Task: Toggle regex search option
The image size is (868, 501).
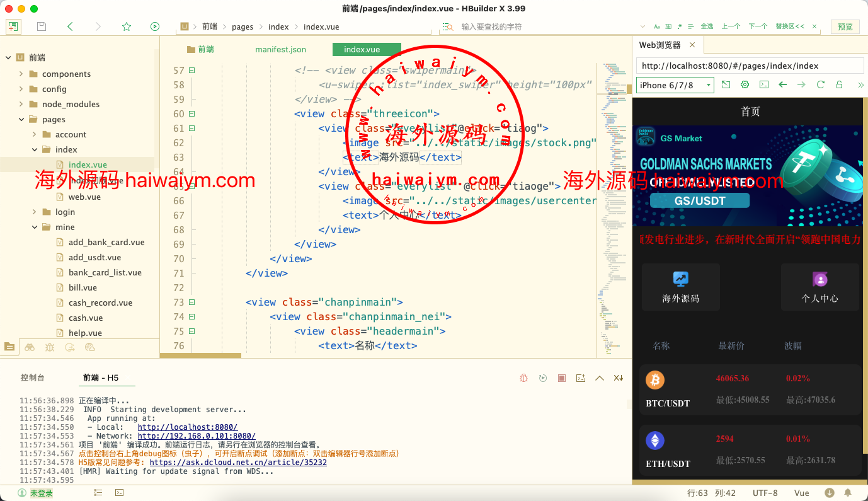Action: click(x=679, y=26)
